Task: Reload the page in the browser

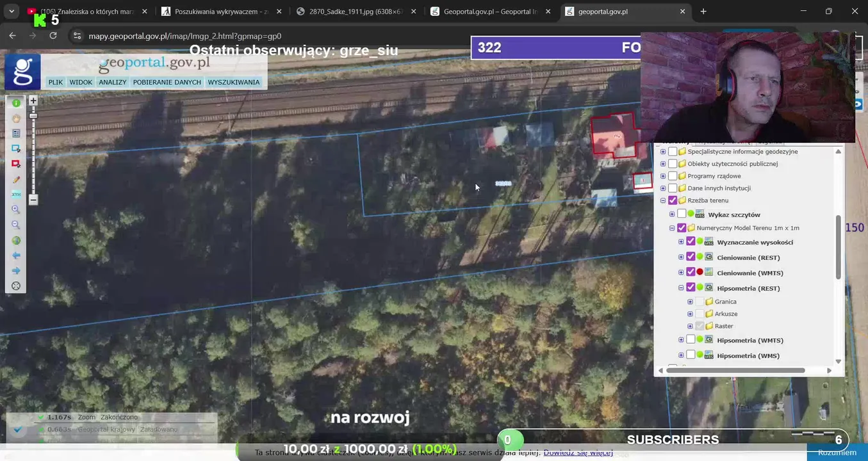Action: (x=53, y=36)
